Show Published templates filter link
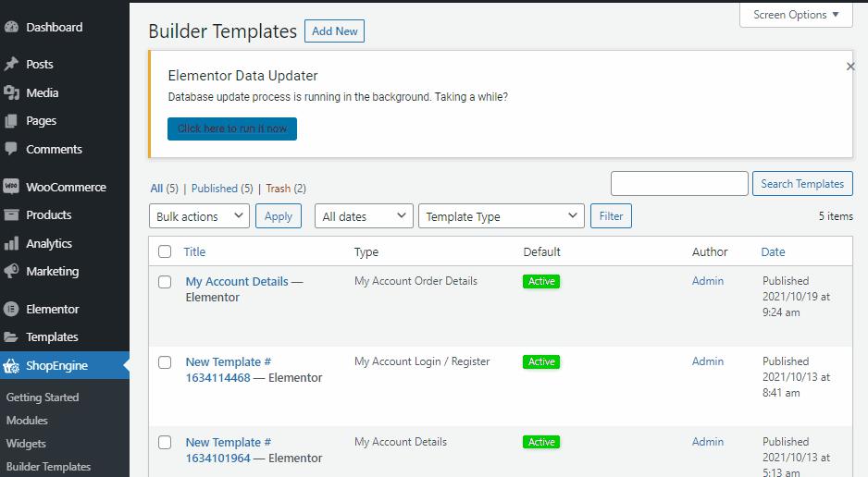The height and width of the screenshot is (477, 868). (x=215, y=189)
